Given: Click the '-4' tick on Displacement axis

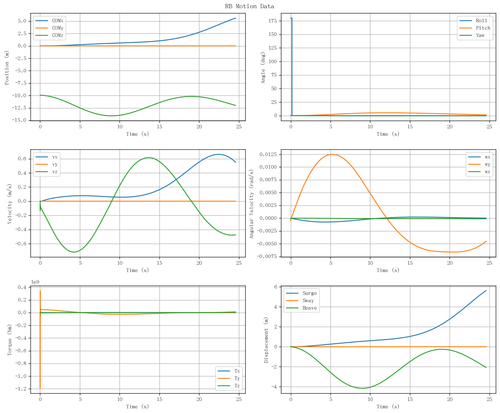Looking at the screenshot, I should (275, 387).
